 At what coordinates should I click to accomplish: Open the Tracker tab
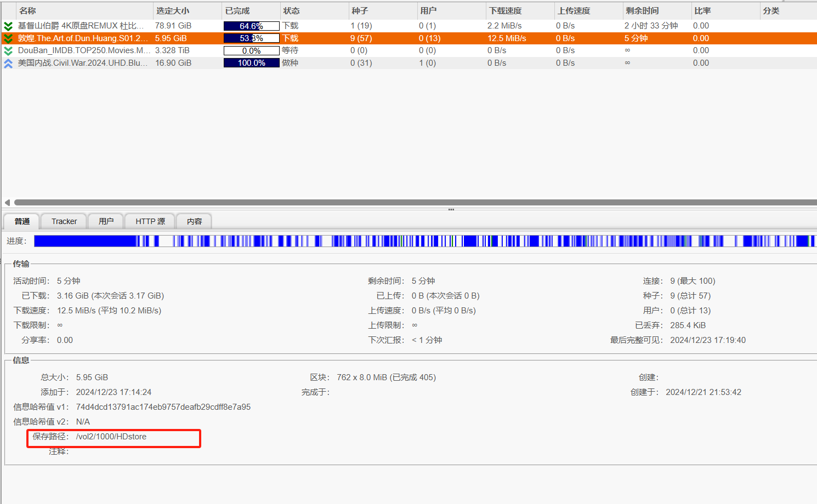point(64,221)
